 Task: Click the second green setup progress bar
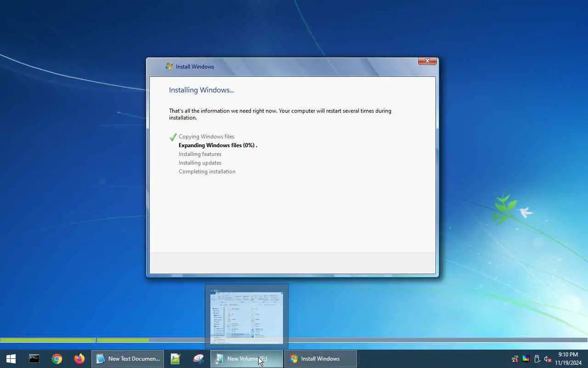[123, 340]
